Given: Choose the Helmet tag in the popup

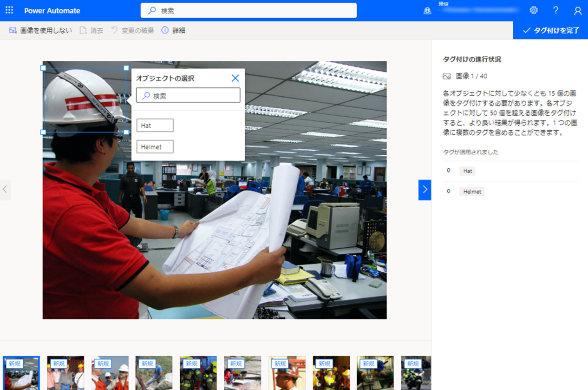Looking at the screenshot, I should point(155,147).
